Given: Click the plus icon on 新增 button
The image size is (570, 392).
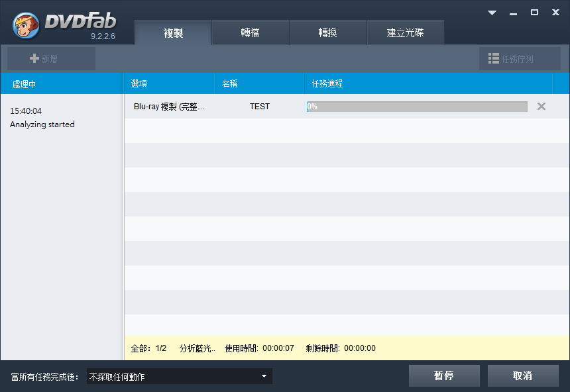Looking at the screenshot, I should click(34, 59).
